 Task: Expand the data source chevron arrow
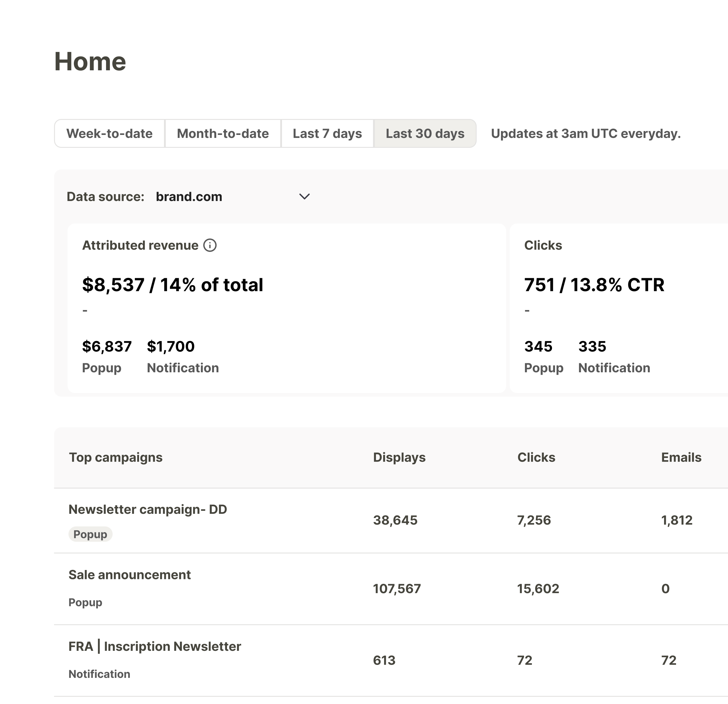pos(304,197)
